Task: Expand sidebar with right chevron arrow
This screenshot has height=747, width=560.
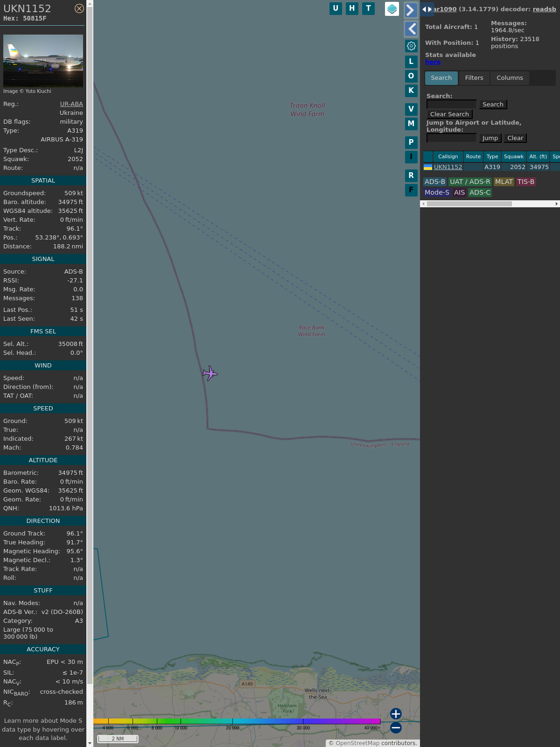Action: 411,10
